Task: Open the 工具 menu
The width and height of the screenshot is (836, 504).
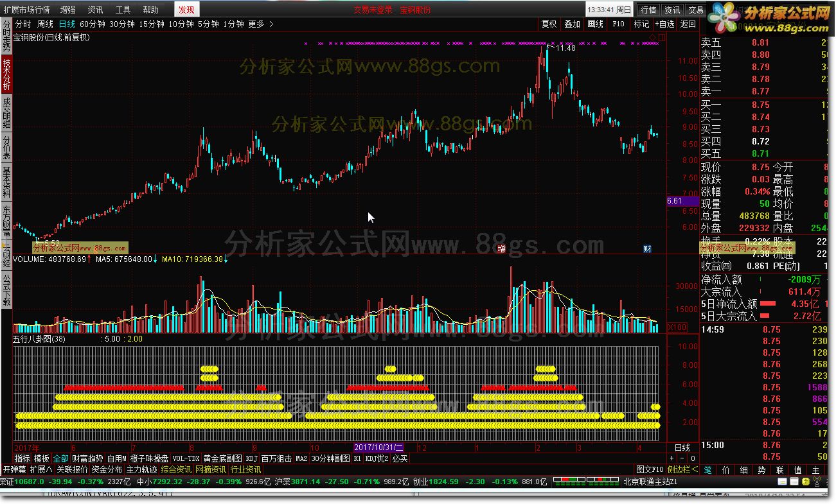Action: tap(123, 10)
